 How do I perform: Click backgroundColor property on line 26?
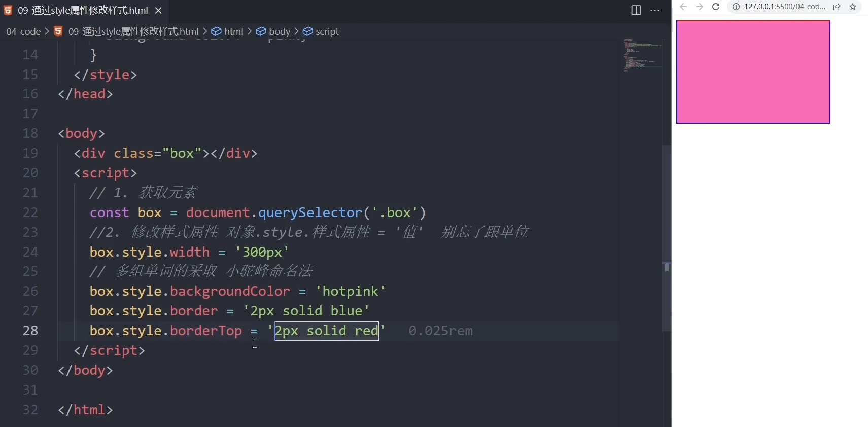click(x=230, y=291)
